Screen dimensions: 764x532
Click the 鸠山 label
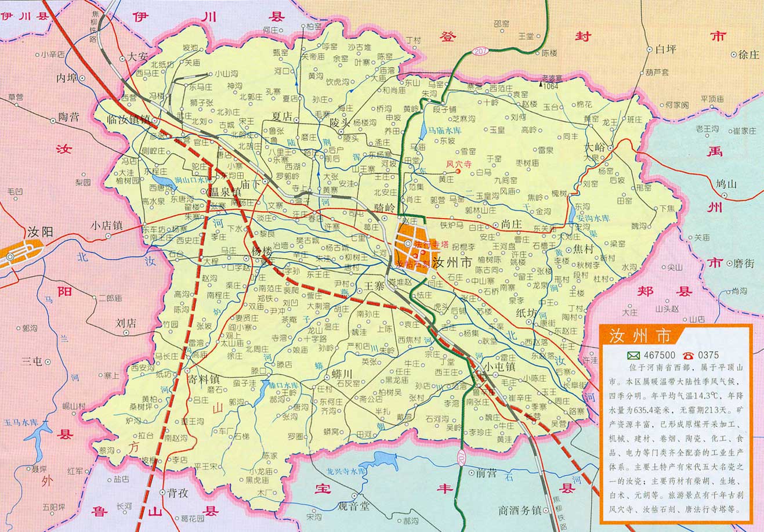pos(726,183)
